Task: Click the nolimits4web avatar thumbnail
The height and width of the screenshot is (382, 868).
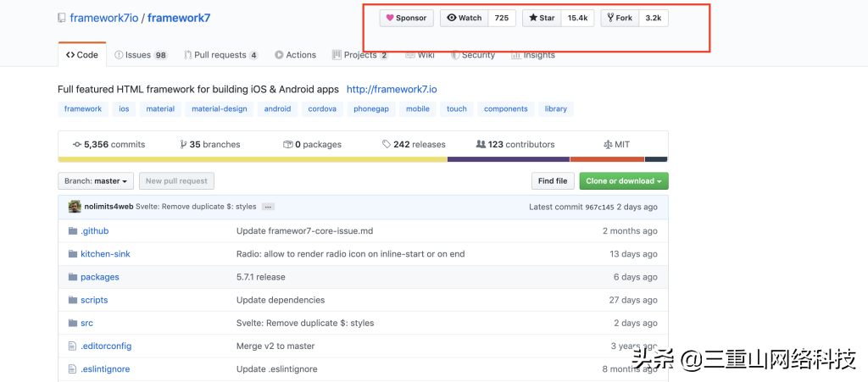Action: click(75, 207)
